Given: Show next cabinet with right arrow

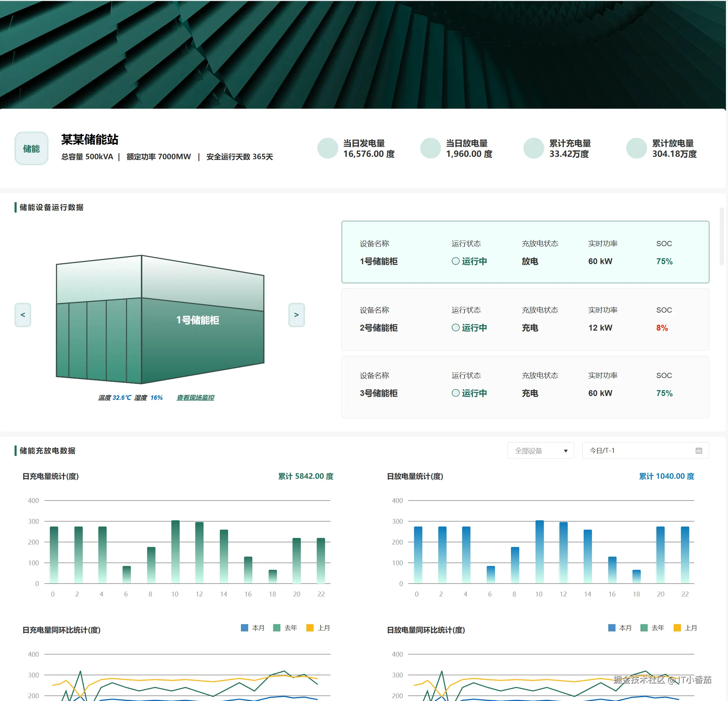Looking at the screenshot, I should pyautogui.click(x=296, y=315).
